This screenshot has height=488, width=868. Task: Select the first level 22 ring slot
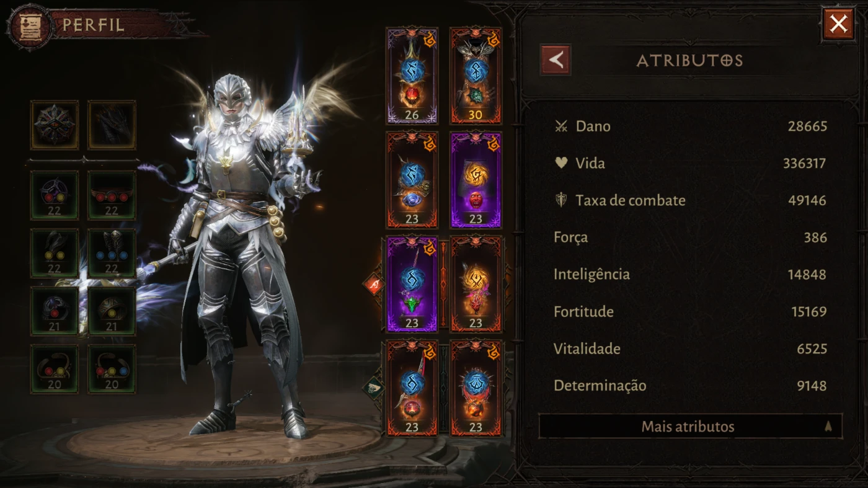click(55, 195)
